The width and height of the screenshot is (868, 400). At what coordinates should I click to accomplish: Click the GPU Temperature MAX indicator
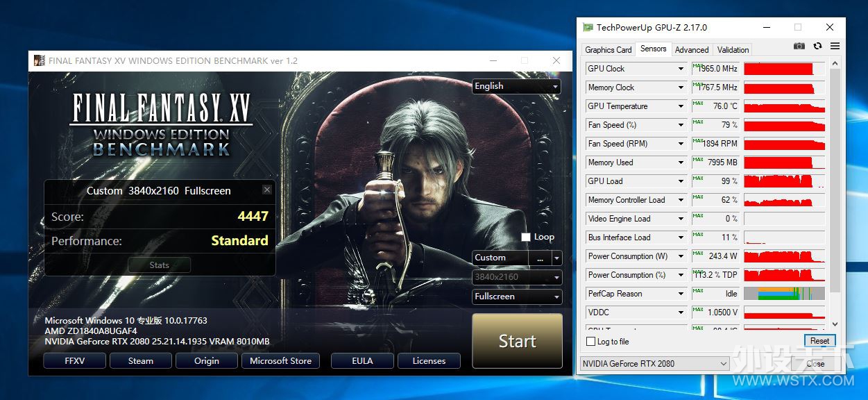pyautogui.click(x=697, y=103)
